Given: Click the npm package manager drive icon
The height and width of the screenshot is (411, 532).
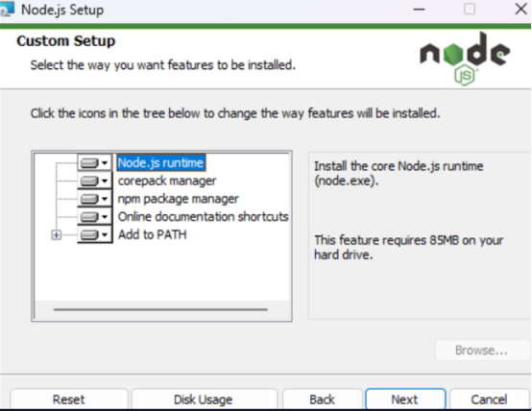Looking at the screenshot, I should [x=89, y=199].
